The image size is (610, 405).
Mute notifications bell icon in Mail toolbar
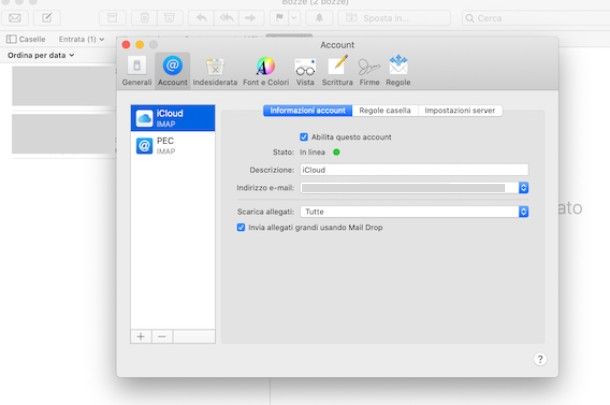pyautogui.click(x=319, y=18)
